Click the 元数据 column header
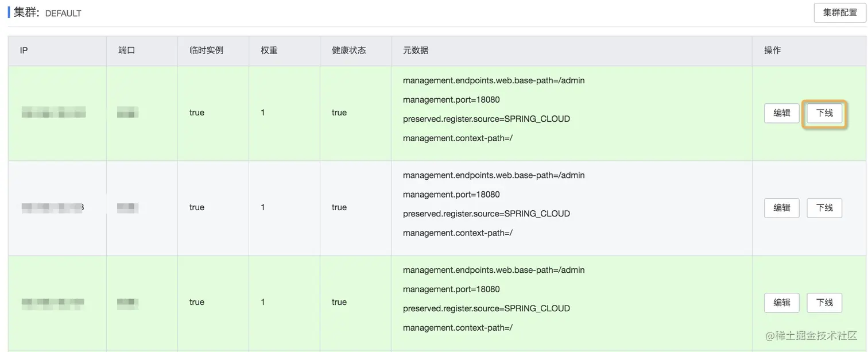 pyautogui.click(x=416, y=51)
